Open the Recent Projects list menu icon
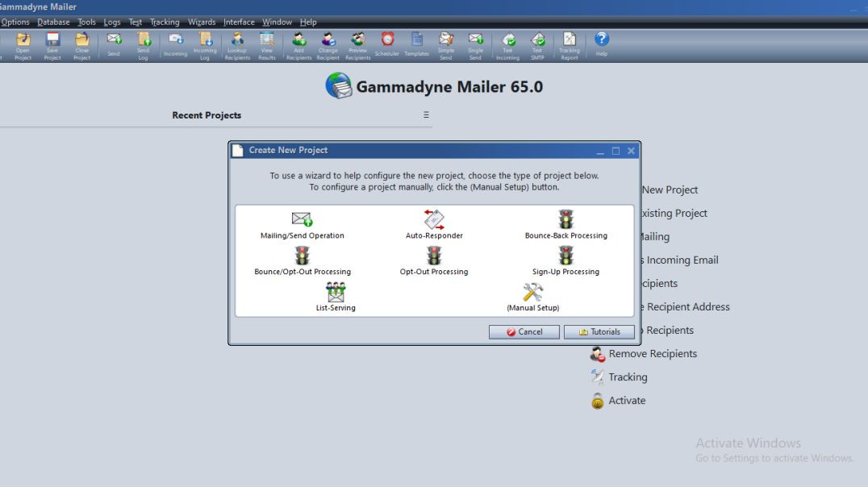Image resolution: width=868 pixels, height=487 pixels. [426, 114]
